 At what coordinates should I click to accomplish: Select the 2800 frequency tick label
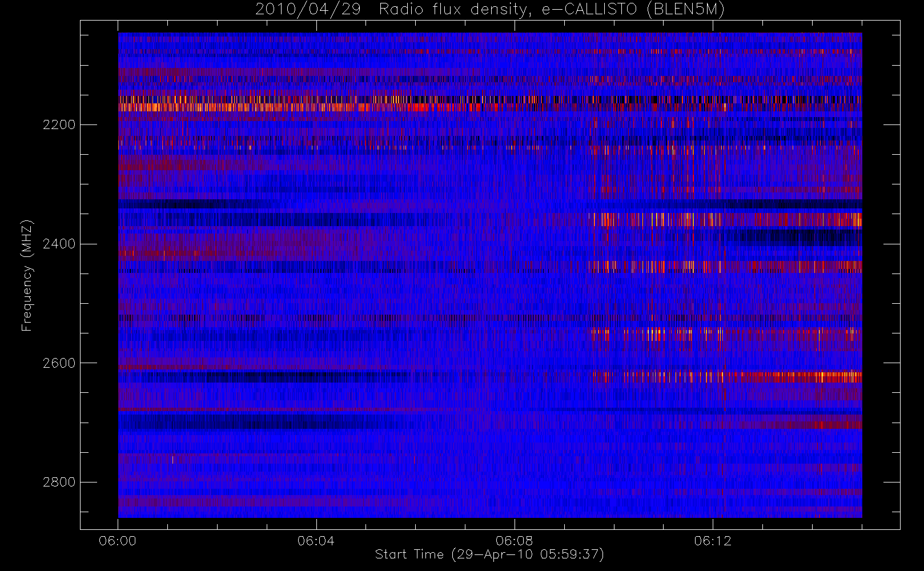pyautogui.click(x=59, y=482)
